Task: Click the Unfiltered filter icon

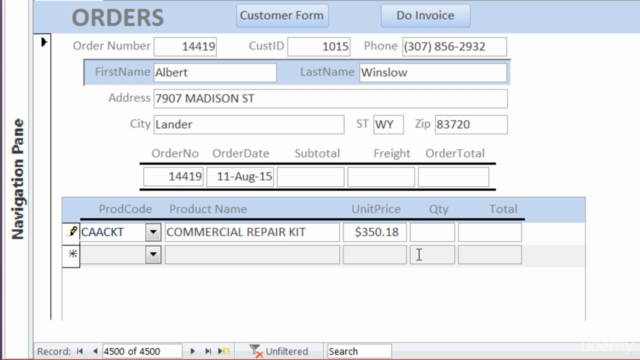Action: [256, 351]
